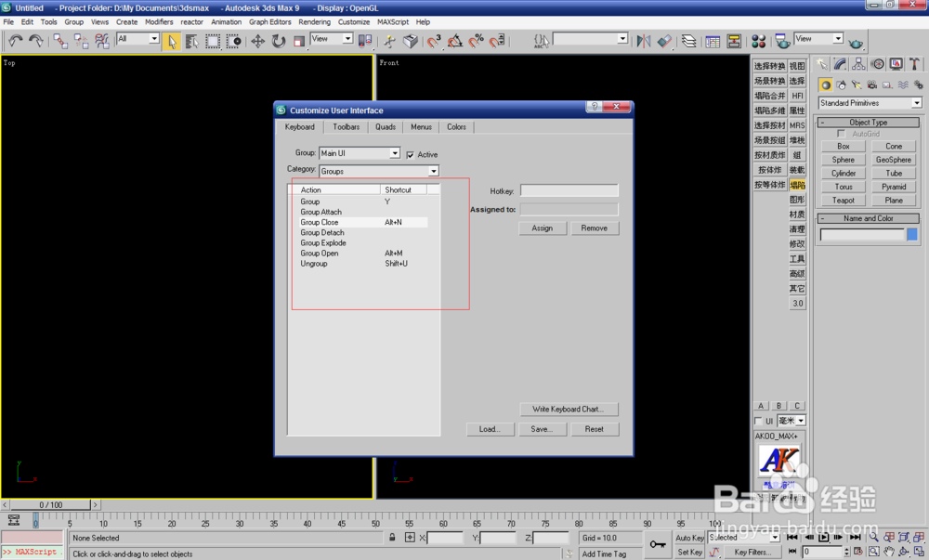Open the Utilities hammer panel tab
Screen dimensions: 929x560
(x=915, y=64)
